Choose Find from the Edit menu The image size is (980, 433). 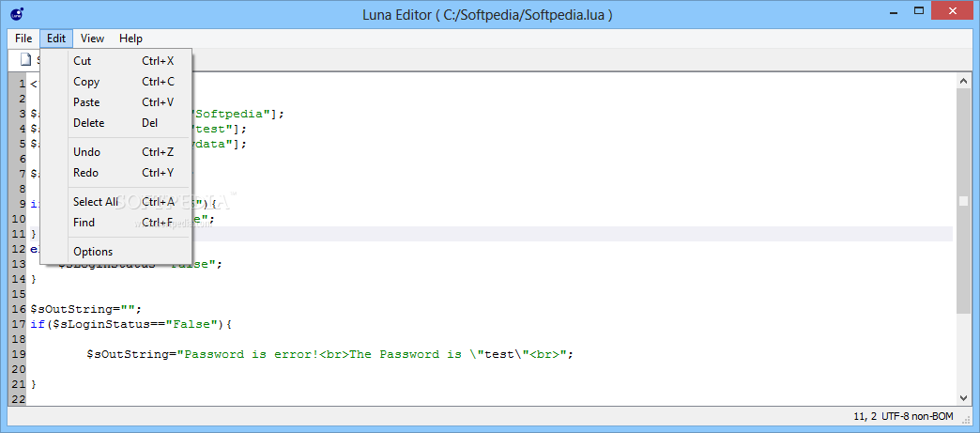point(116,222)
